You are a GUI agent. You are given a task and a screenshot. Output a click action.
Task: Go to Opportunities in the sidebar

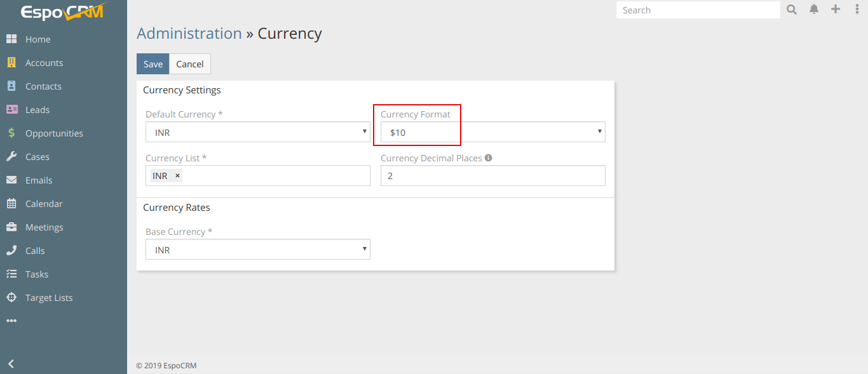(54, 133)
